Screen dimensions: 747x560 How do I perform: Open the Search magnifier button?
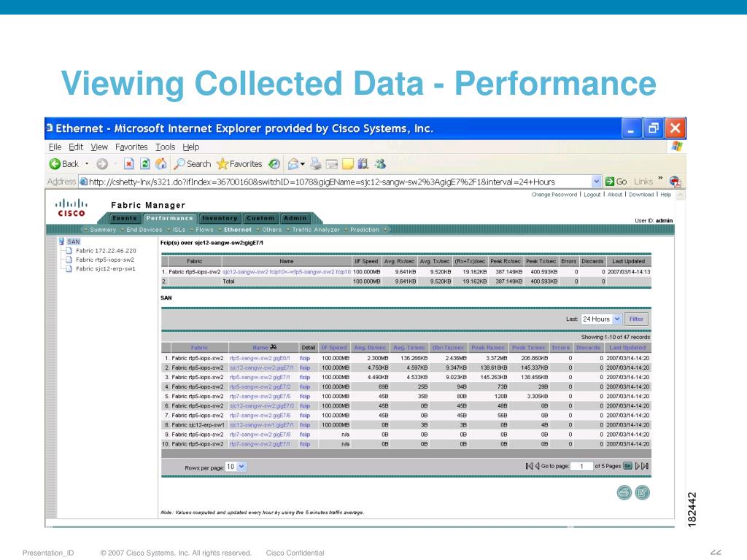coord(192,164)
